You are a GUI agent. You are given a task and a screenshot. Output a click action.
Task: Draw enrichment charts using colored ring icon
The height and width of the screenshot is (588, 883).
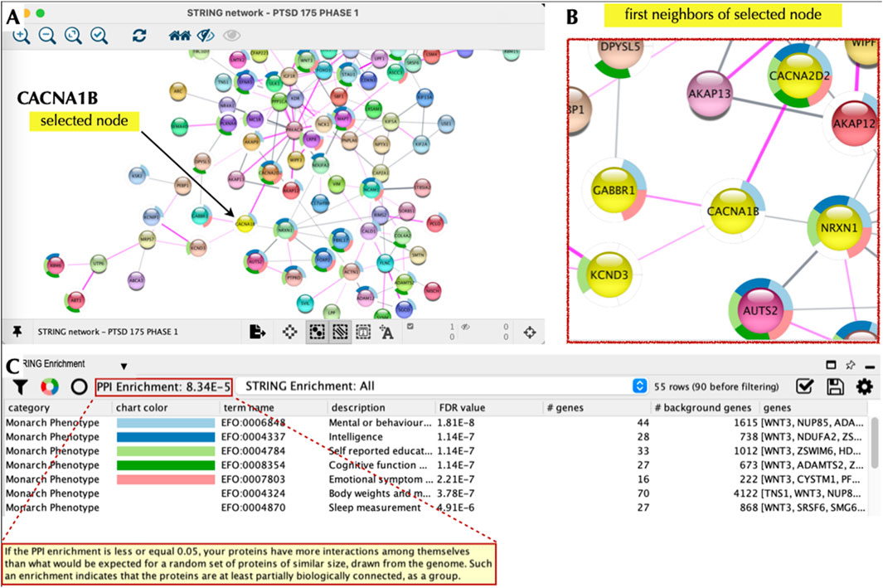click(49, 386)
